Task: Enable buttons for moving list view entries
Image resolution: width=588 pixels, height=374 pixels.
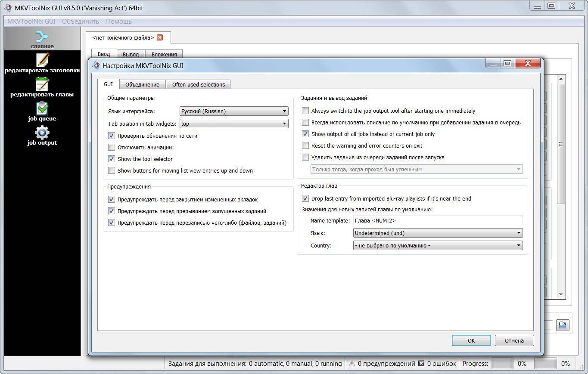Action: (112, 170)
